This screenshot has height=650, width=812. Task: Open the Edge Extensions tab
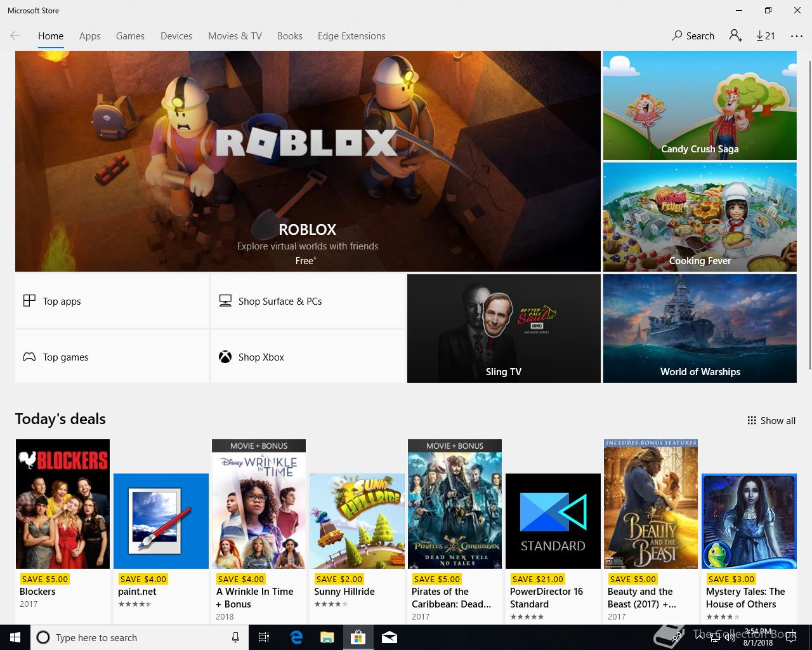point(351,36)
